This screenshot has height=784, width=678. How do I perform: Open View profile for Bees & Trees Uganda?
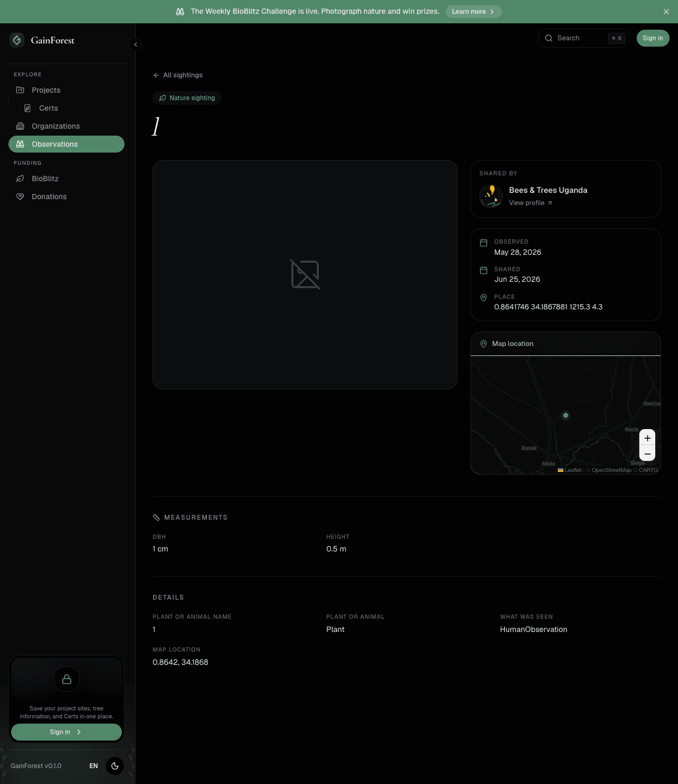tap(530, 203)
